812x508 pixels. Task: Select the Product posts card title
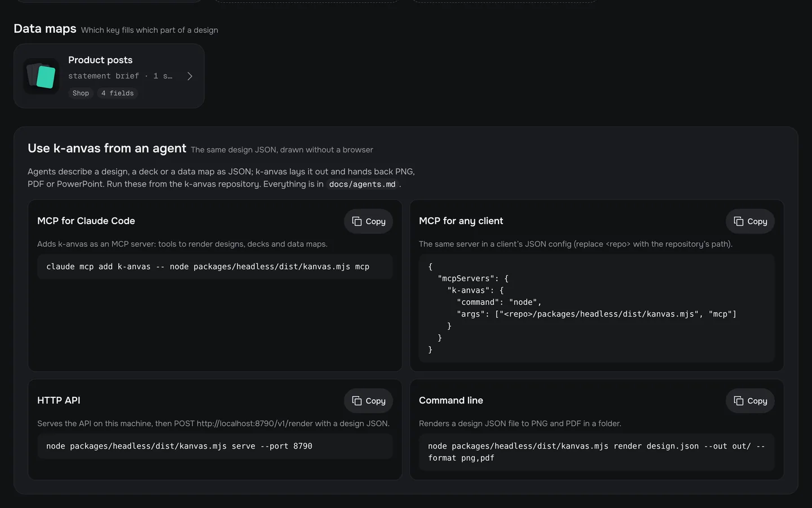click(x=100, y=60)
